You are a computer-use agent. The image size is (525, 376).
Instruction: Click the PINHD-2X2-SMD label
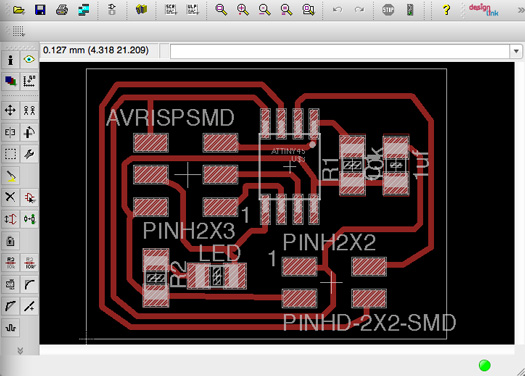tap(369, 322)
